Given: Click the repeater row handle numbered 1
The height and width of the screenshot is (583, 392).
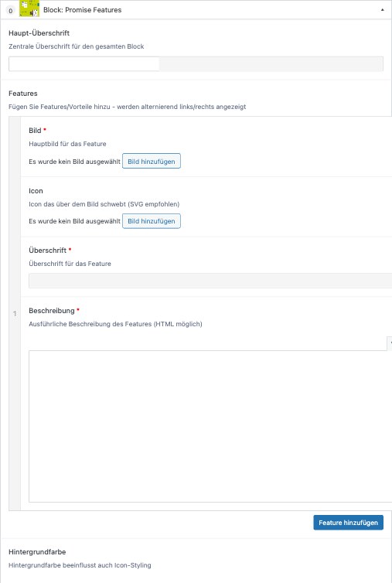Looking at the screenshot, I should point(15,313).
